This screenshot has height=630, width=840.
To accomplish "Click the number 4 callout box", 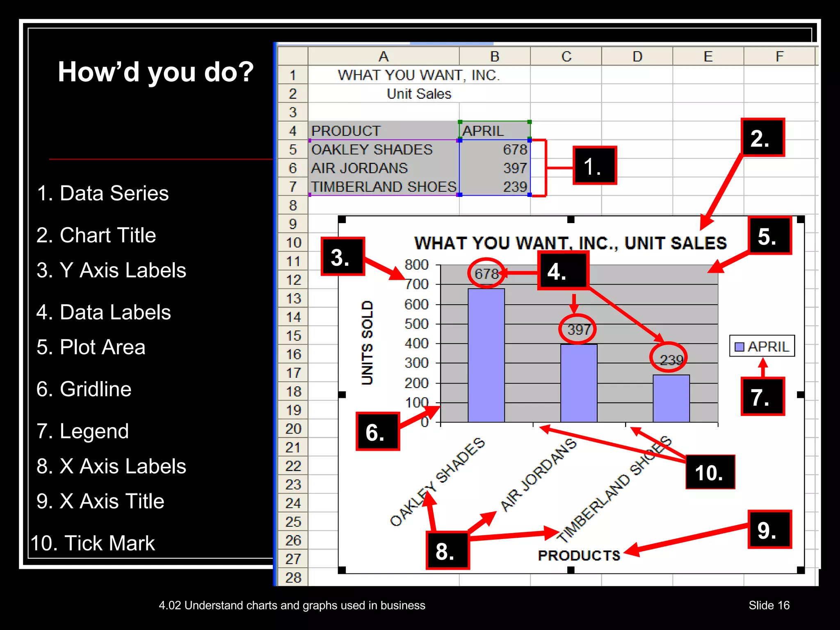I will coord(563,271).
